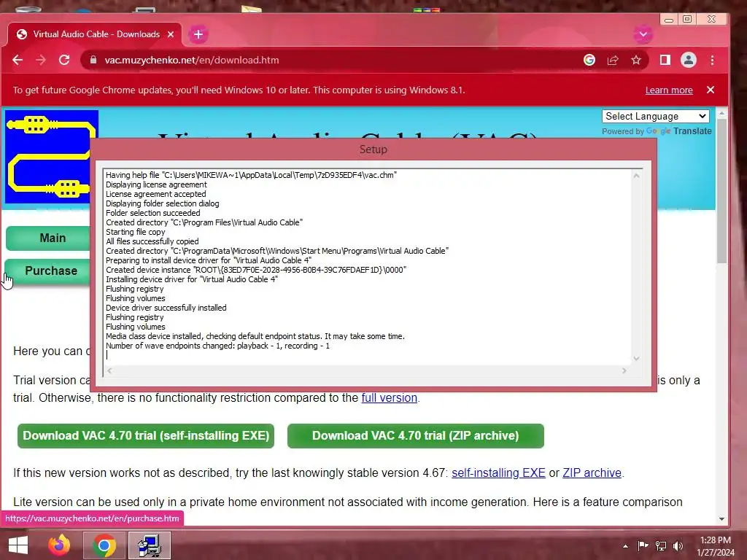This screenshot has width=747, height=560.
Task: Switch to Chrome in the taskbar
Action: (x=104, y=545)
